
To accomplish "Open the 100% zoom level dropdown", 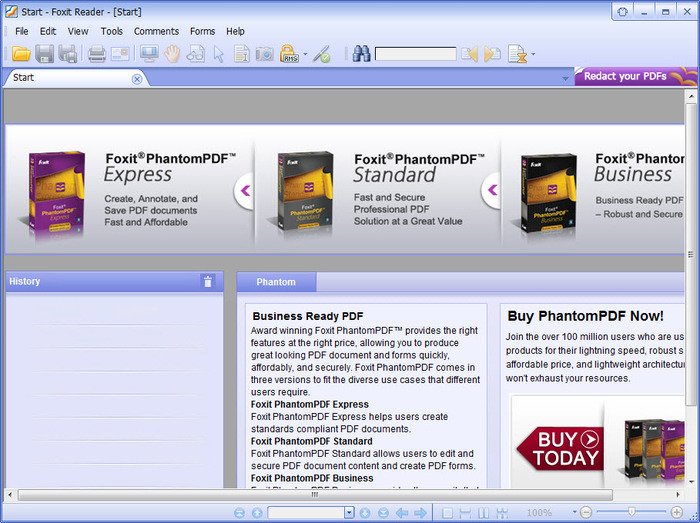I will 575,512.
